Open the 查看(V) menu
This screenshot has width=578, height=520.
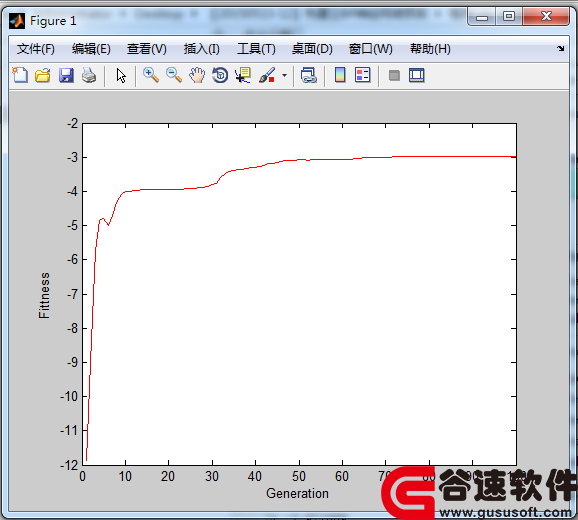147,49
